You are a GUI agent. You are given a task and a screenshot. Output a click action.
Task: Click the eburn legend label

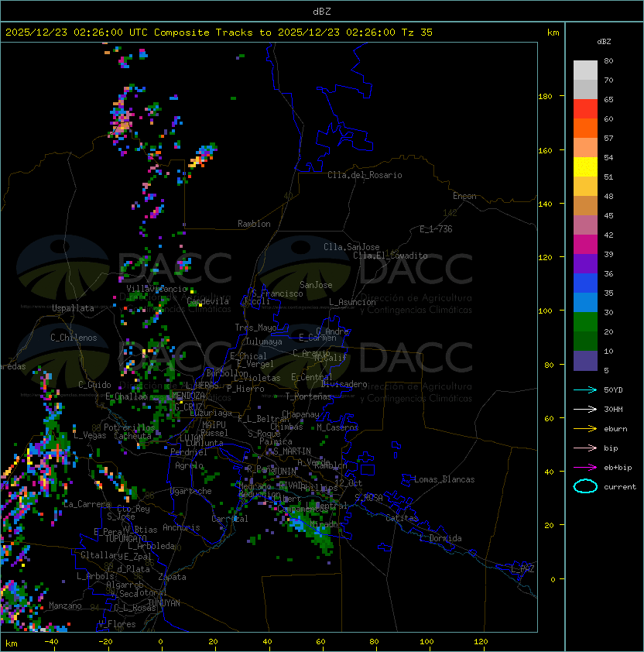pos(615,429)
